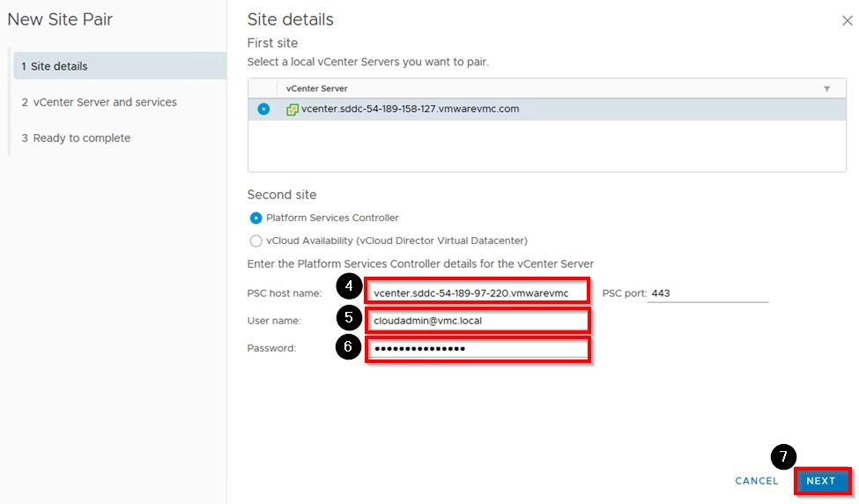Close the Site details dialog with X
Viewport: 859px width, 504px height.
click(x=847, y=21)
